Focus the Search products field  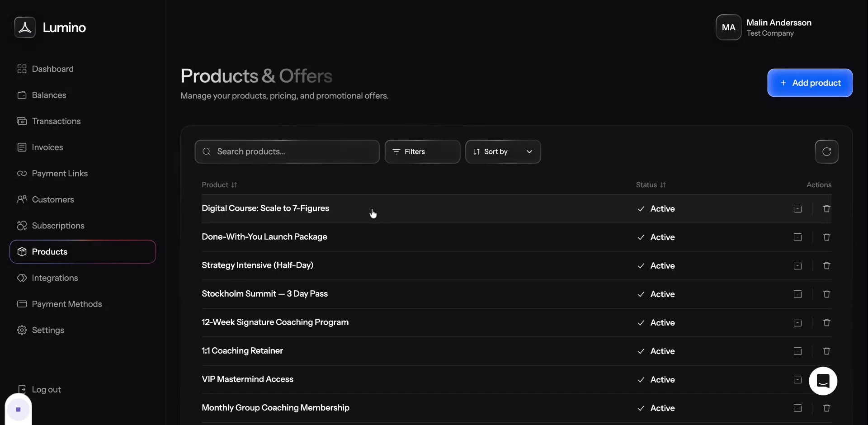click(287, 151)
